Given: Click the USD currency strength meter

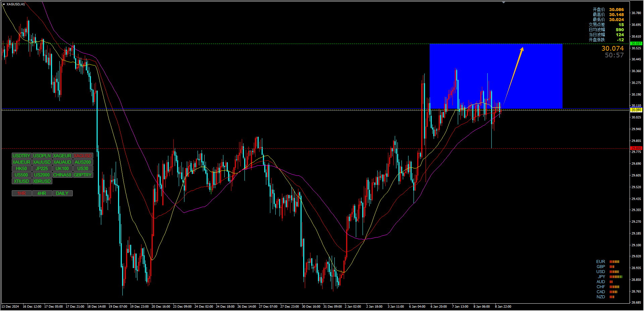Looking at the screenshot, I should tap(614, 272).
